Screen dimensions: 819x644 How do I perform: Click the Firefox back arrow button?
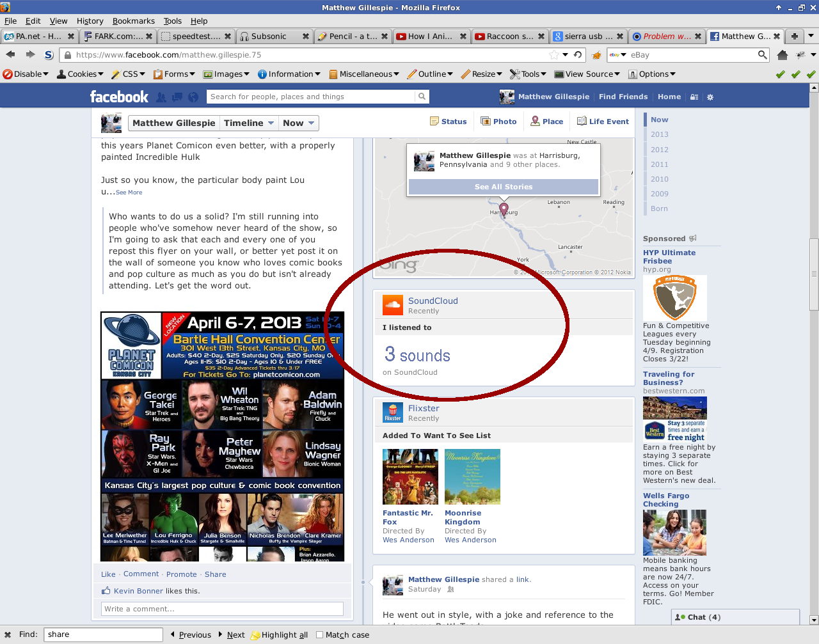(x=10, y=55)
